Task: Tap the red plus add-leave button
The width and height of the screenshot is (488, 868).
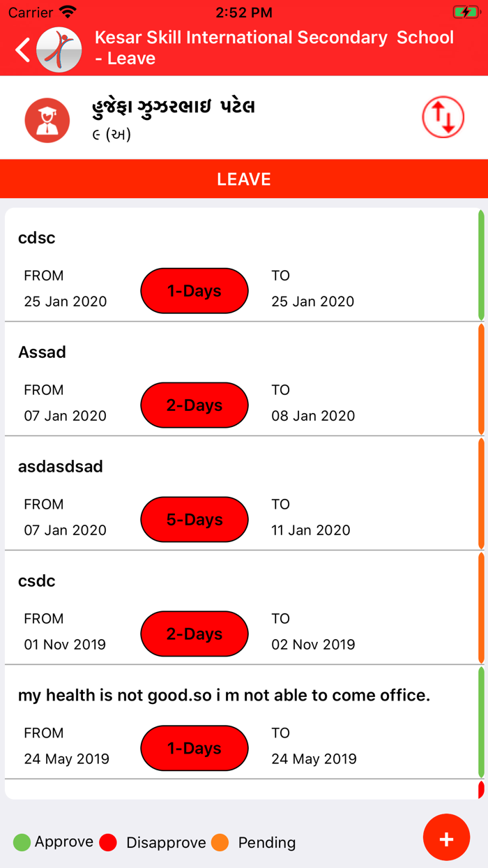Action: pos(446,837)
